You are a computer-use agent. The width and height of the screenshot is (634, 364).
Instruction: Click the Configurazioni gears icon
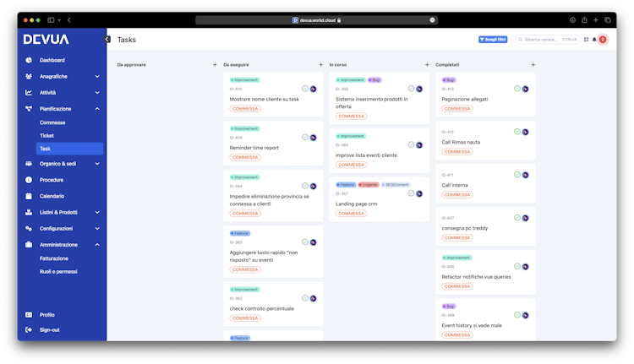pyautogui.click(x=29, y=228)
